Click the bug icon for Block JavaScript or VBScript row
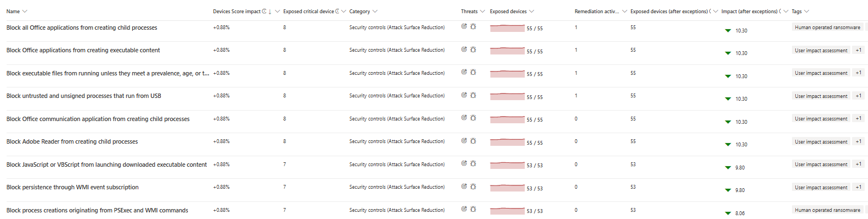 pyautogui.click(x=473, y=163)
